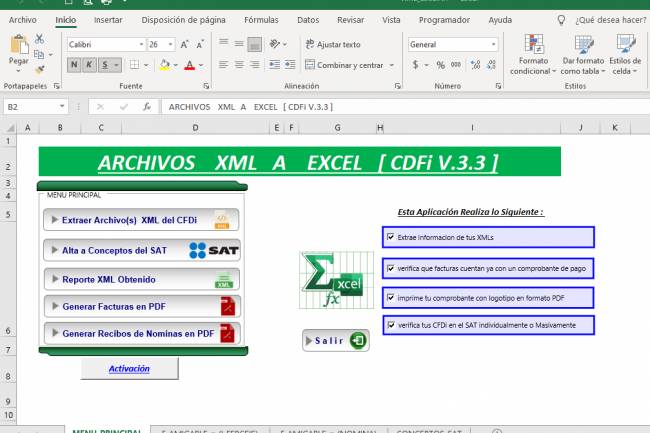The image size is (650, 433).
Task: Open Dar formato como tabla menu
Action: [x=583, y=54]
